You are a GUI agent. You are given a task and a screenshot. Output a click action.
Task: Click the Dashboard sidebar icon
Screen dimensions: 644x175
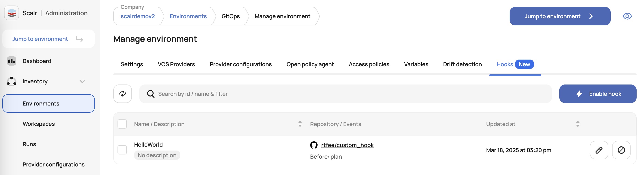12,61
